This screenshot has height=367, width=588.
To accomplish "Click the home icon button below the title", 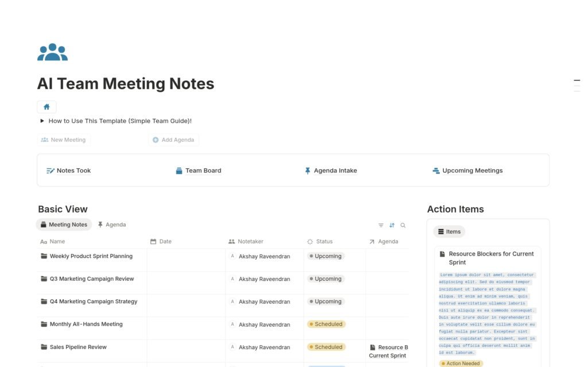I will [47, 107].
